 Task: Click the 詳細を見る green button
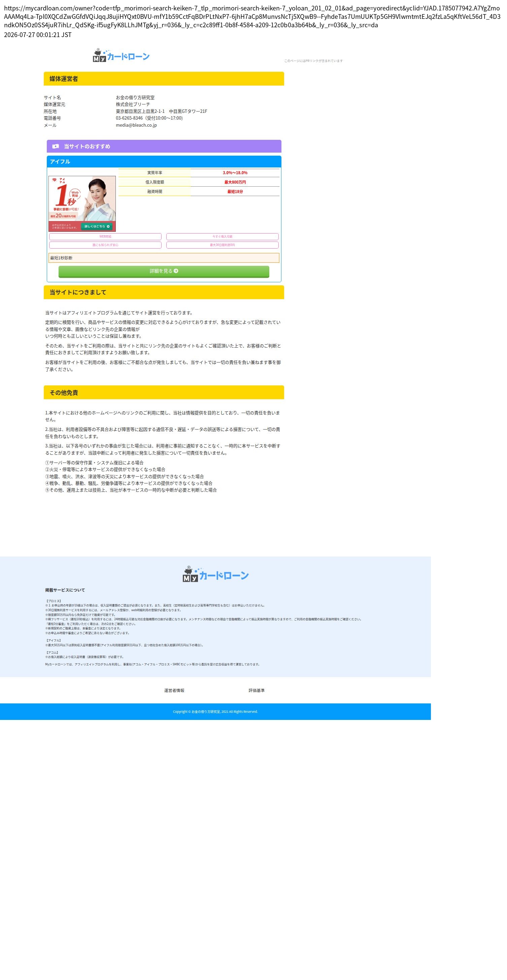click(x=164, y=272)
